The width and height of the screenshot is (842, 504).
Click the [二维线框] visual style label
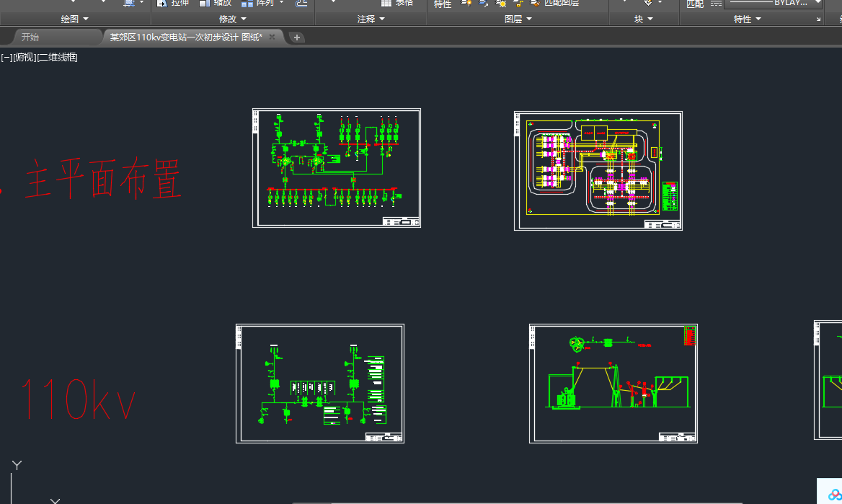click(57, 57)
